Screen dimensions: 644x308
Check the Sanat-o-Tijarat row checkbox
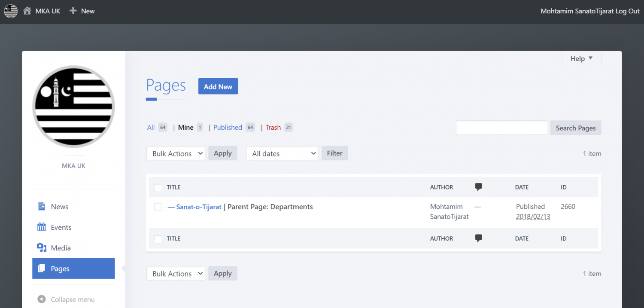coord(158,207)
